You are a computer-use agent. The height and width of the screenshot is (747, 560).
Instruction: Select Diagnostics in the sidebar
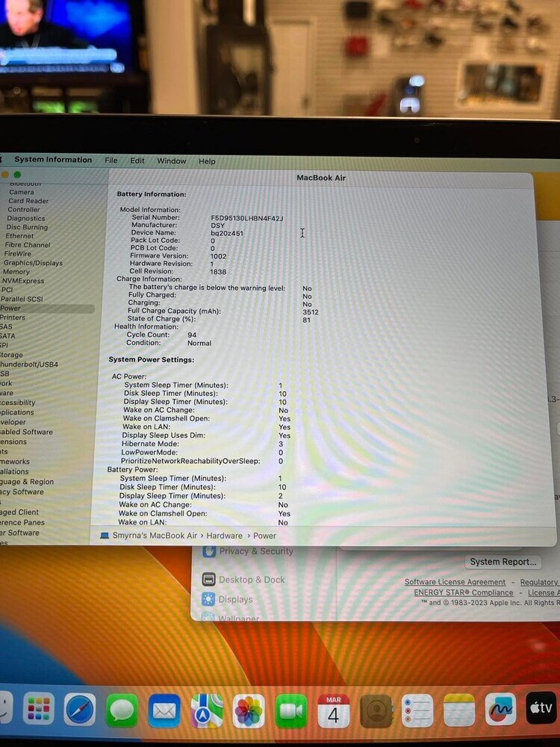coord(25,218)
